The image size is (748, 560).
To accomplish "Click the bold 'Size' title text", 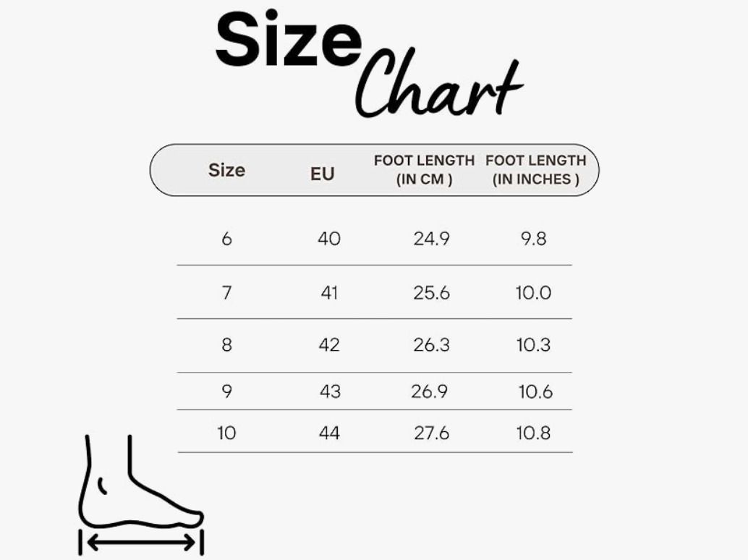I will pos(289,40).
